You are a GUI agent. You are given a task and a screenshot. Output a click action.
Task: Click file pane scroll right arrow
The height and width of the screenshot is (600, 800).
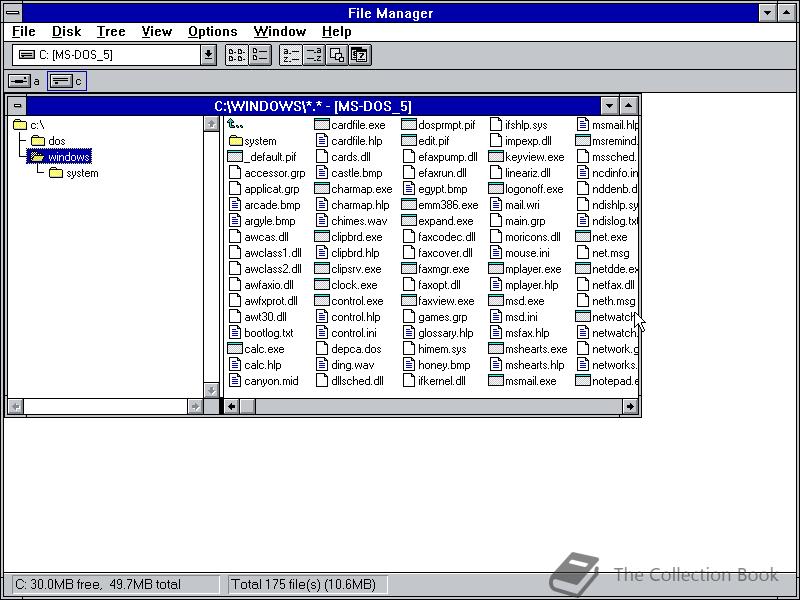pos(630,406)
